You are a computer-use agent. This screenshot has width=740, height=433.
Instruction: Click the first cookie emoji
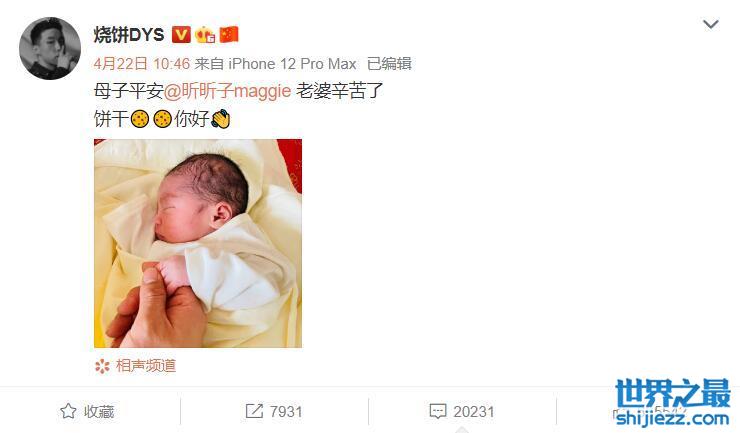[x=140, y=119]
